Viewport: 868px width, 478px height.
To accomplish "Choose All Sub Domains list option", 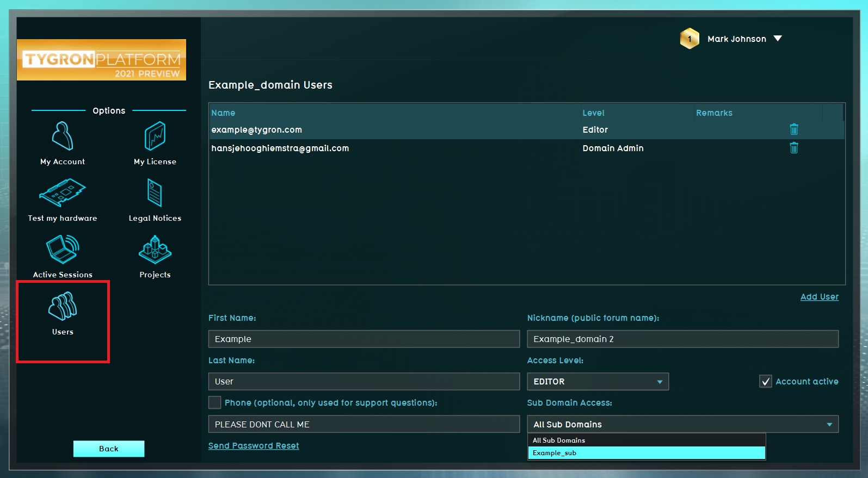I will (646, 440).
